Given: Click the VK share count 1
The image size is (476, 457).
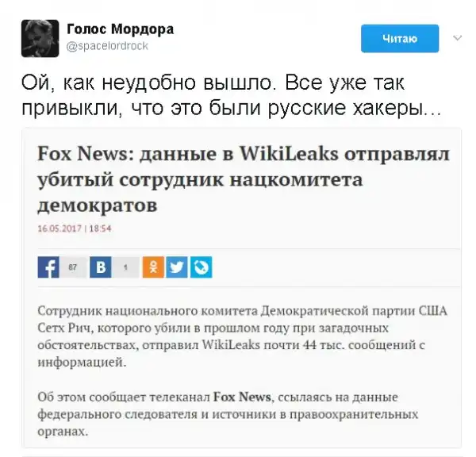Looking at the screenshot, I should pyautogui.click(x=125, y=267).
